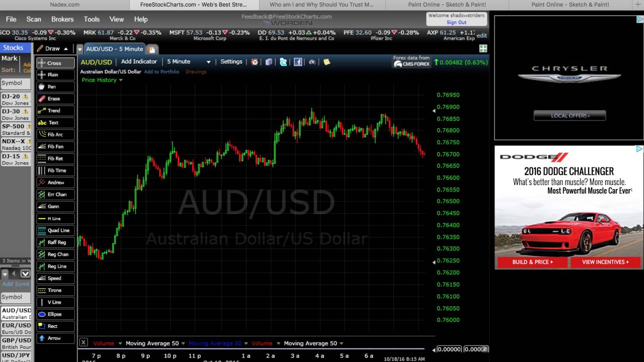Choose the Erase drawing tool
The width and height of the screenshot is (644, 362).
55,99
